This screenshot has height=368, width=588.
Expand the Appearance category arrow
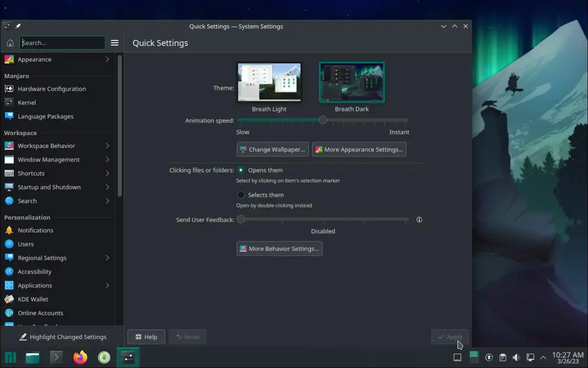[x=107, y=59]
